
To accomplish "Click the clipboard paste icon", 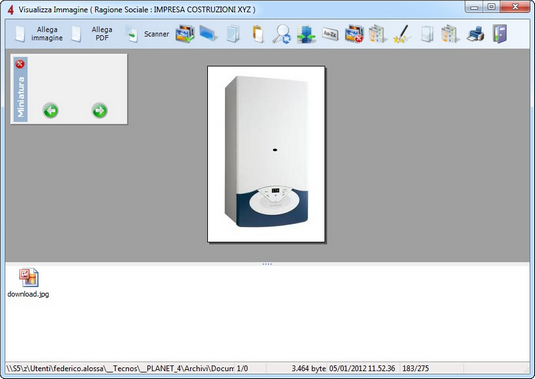I will point(258,34).
